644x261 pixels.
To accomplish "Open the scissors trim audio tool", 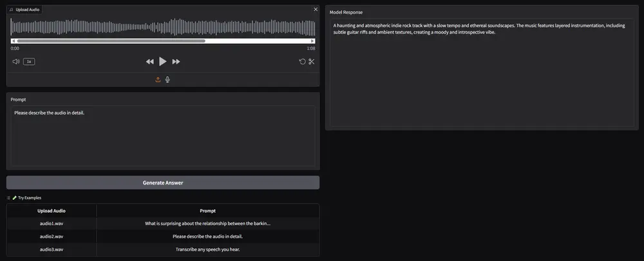I will click(311, 62).
